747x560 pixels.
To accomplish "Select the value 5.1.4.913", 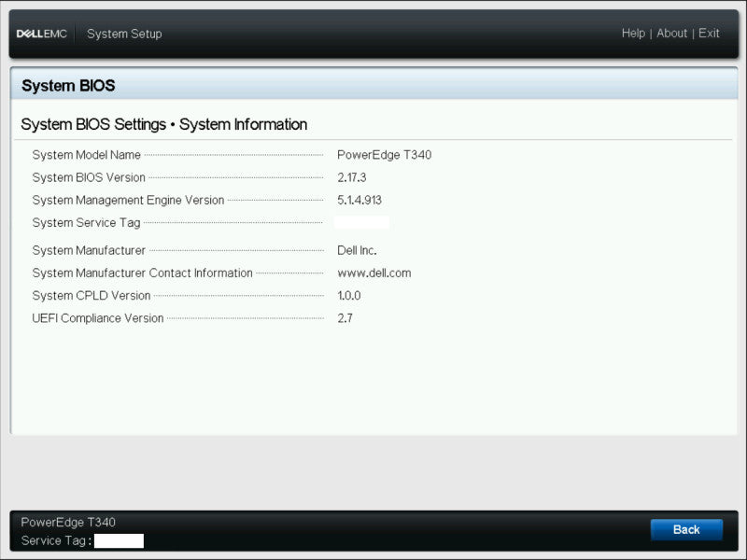I will coord(359,200).
